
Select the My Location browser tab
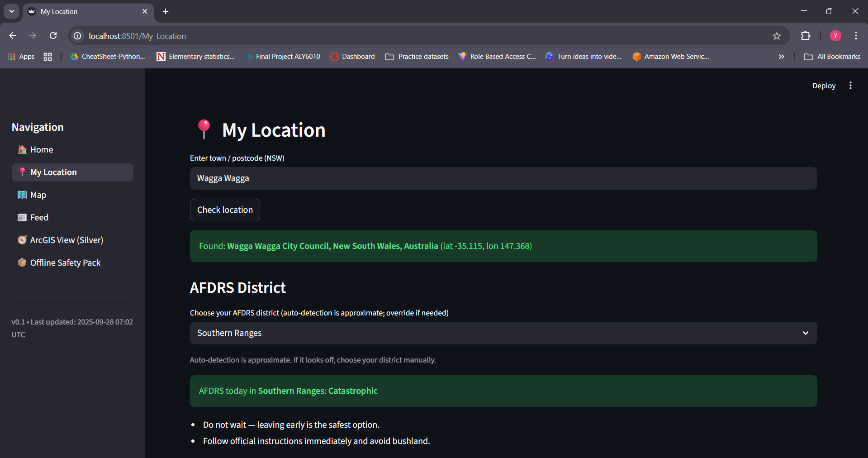pos(88,12)
